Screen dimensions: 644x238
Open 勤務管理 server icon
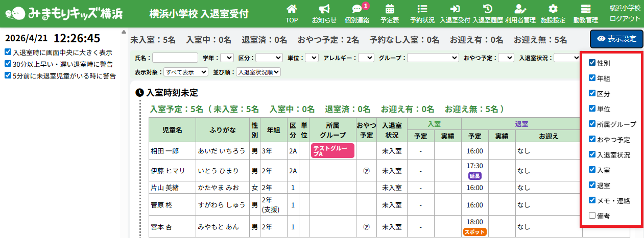click(586, 9)
